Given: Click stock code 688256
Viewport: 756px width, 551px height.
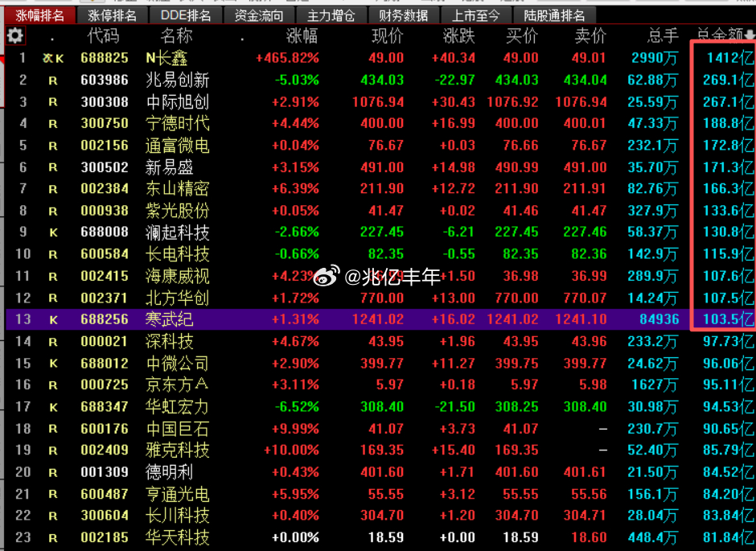Looking at the screenshot, I should 105,319.
